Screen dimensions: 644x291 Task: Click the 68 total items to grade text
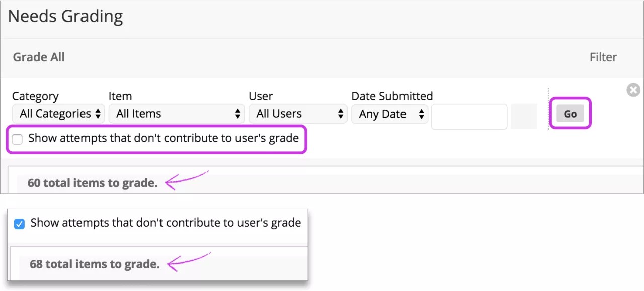pos(94,264)
